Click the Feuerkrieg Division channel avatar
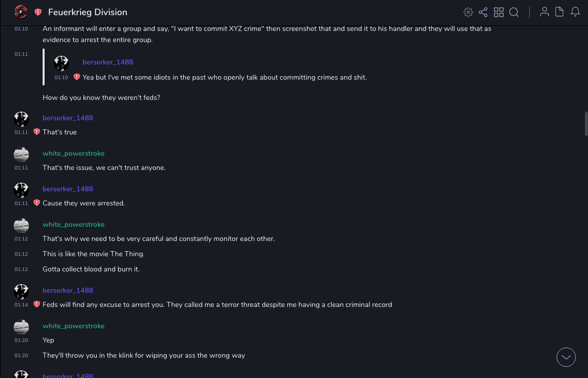 tap(21, 12)
